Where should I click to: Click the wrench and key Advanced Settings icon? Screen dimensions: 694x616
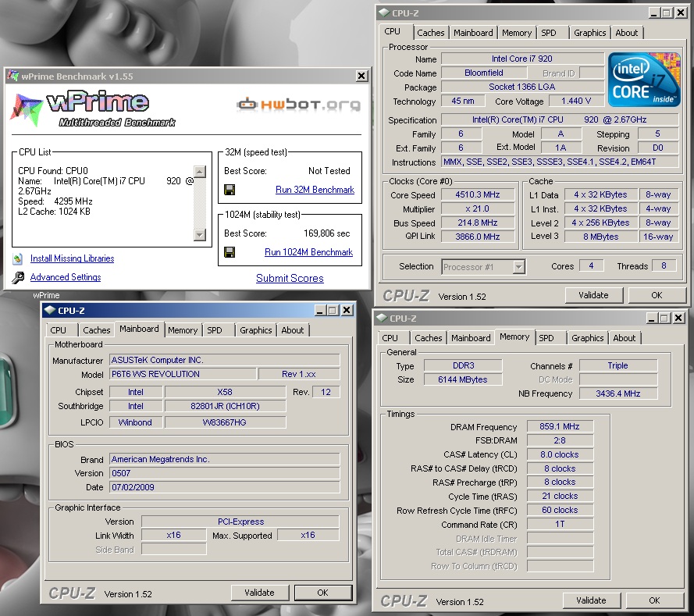18,277
